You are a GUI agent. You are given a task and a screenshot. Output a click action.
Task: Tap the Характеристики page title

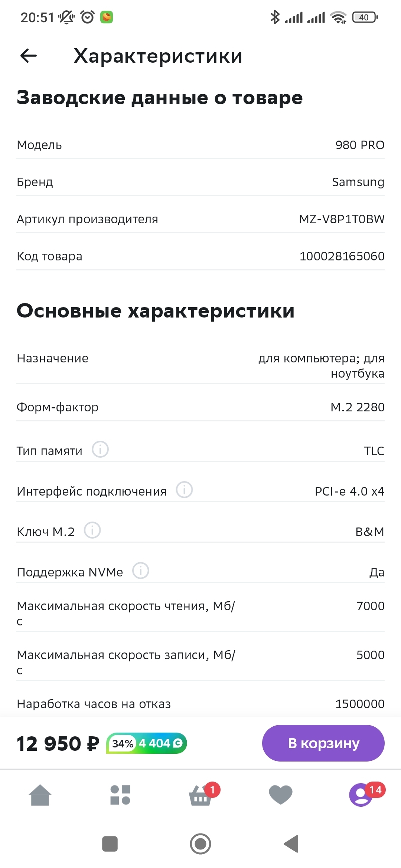point(158,56)
